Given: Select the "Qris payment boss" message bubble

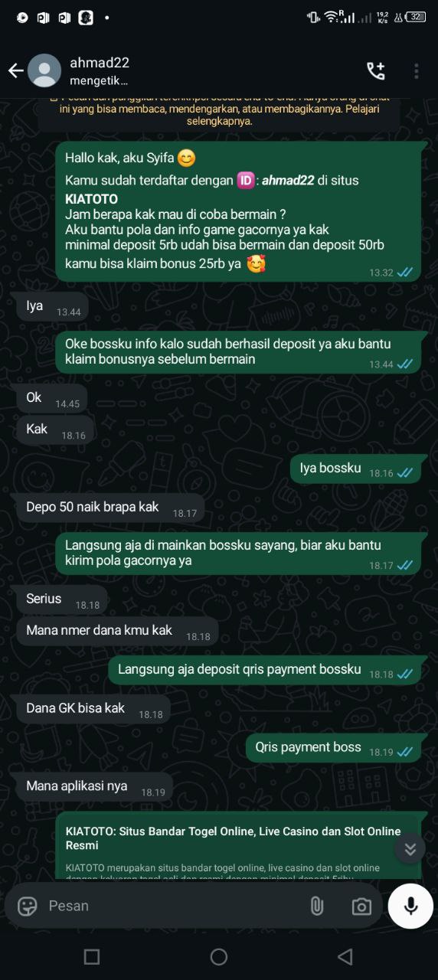Looking at the screenshot, I should tap(333, 748).
